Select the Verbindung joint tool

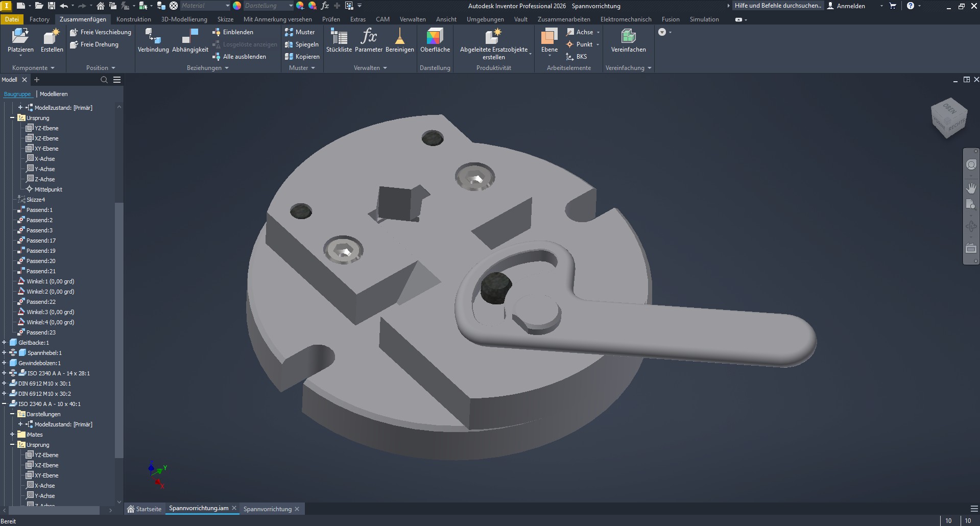153,37
